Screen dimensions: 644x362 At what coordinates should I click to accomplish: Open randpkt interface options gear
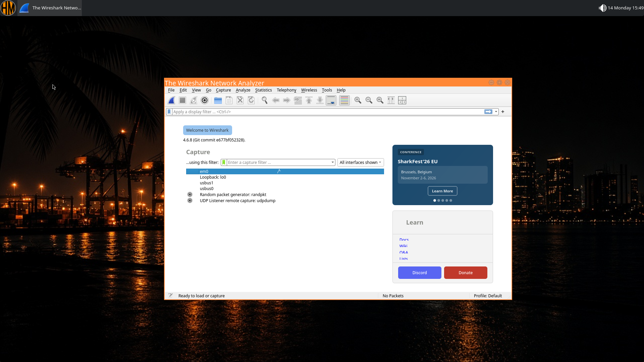190,194
